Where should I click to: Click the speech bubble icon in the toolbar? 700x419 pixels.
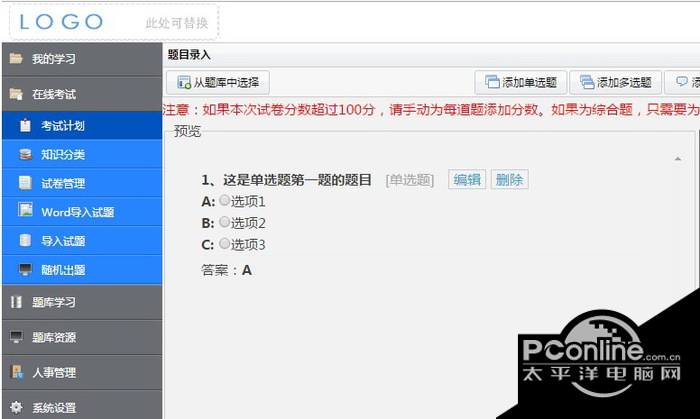[681, 82]
